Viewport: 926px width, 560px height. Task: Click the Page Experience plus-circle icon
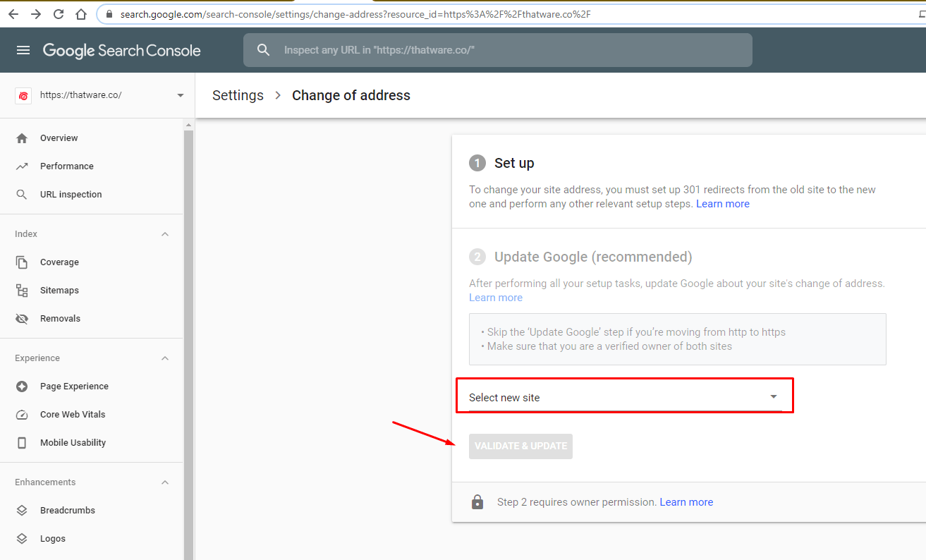tap(22, 386)
